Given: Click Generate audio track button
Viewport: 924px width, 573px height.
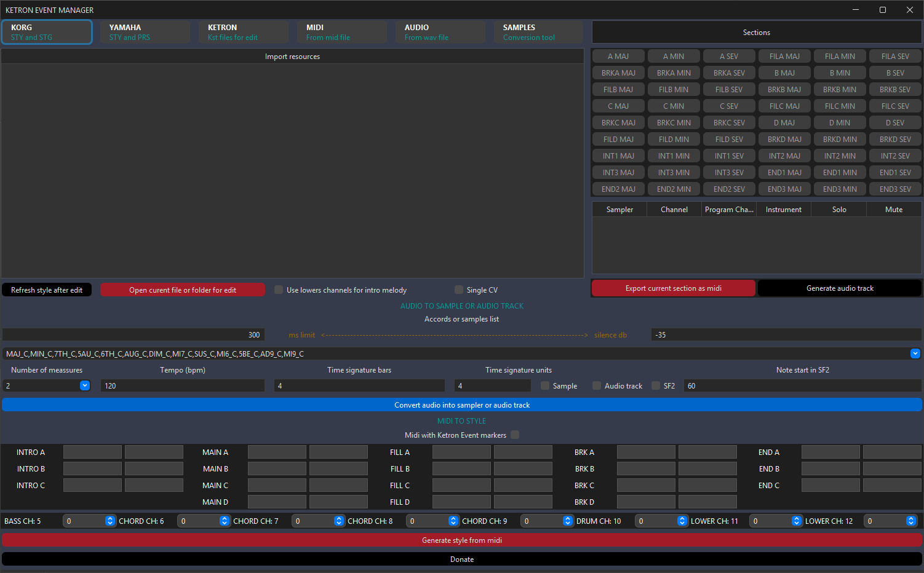Looking at the screenshot, I should (839, 288).
